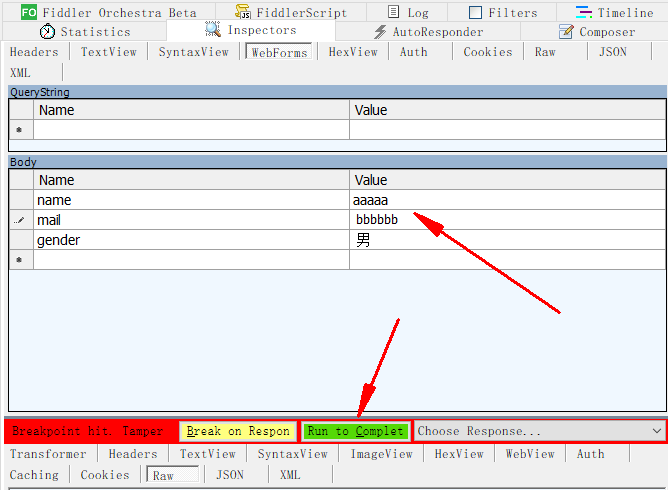Click the Fiddler Orchestra Beta FO icon
The width and height of the screenshot is (668, 490).
coord(29,12)
